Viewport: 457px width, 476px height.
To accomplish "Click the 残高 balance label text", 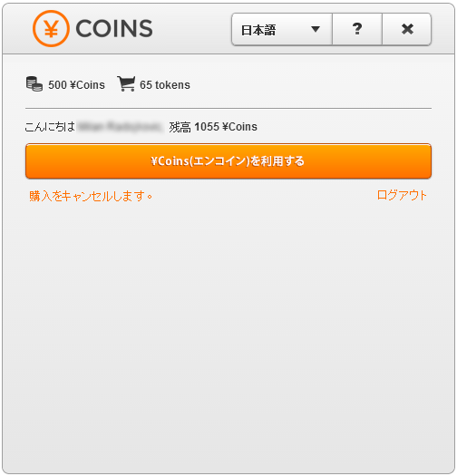I will 180,127.
